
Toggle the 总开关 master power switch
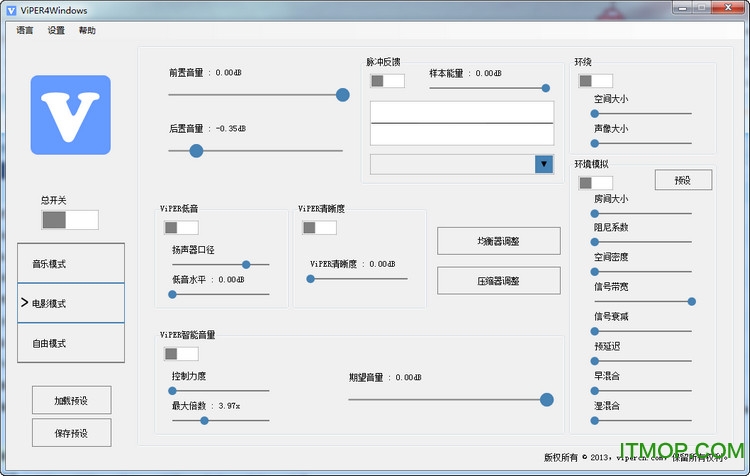(x=70, y=220)
